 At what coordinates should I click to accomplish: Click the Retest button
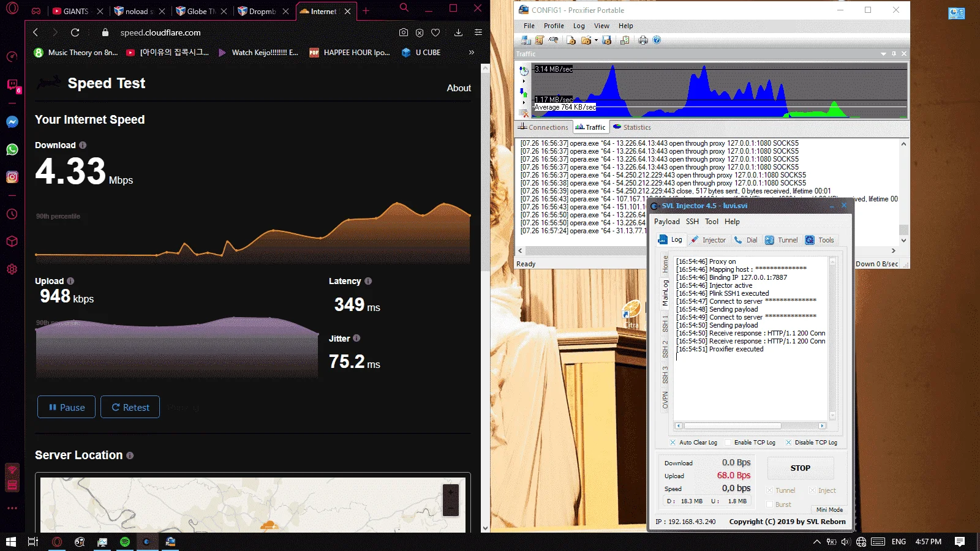pos(130,407)
